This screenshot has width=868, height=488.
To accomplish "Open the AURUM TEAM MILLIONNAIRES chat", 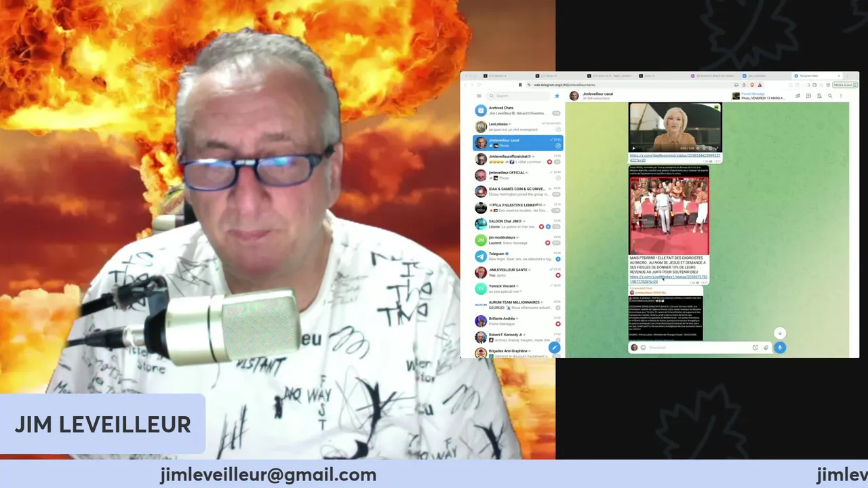I will [x=518, y=305].
